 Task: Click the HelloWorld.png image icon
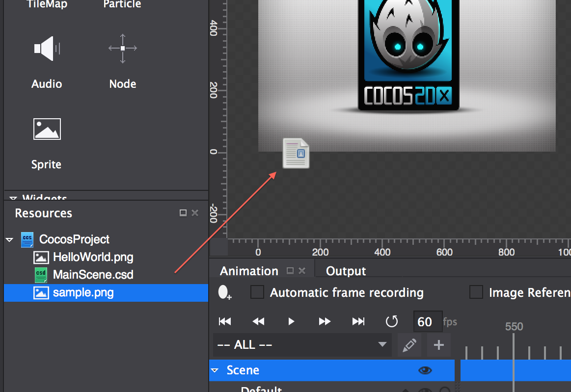(x=41, y=258)
